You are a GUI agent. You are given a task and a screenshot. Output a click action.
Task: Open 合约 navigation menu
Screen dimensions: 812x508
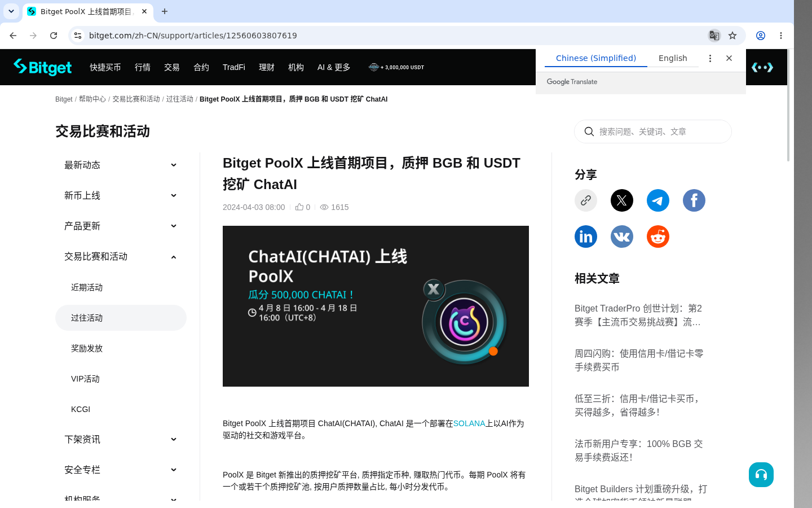(x=201, y=67)
